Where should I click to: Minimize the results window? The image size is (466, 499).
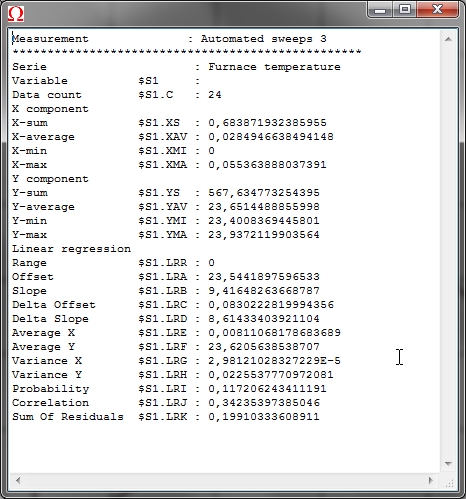pos(380,10)
